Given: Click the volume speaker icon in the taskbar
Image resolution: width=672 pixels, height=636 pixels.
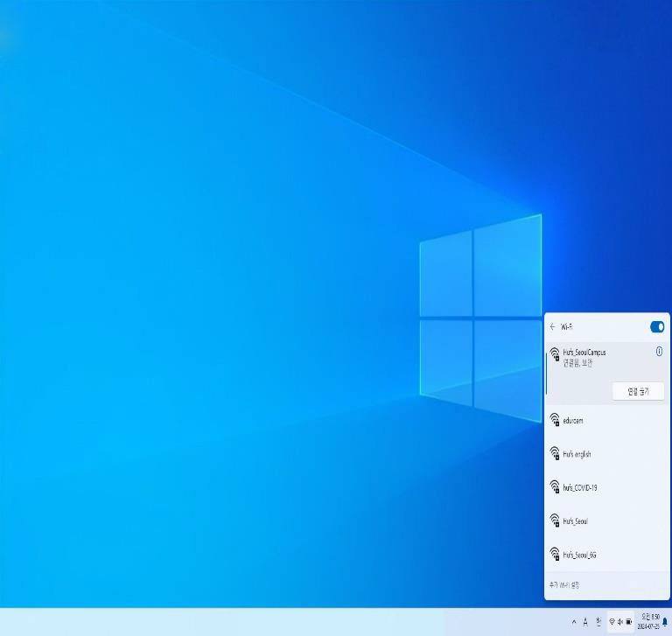Looking at the screenshot, I should [x=620, y=622].
